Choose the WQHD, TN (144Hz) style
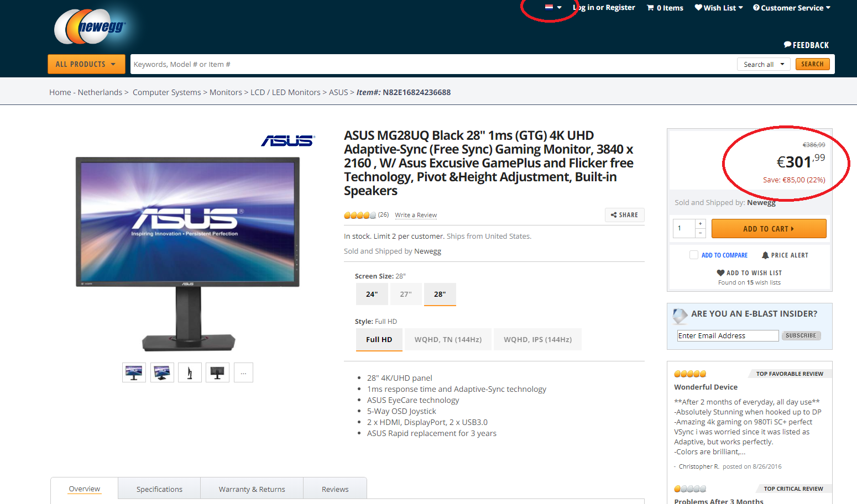The height and width of the screenshot is (504, 857). point(448,339)
